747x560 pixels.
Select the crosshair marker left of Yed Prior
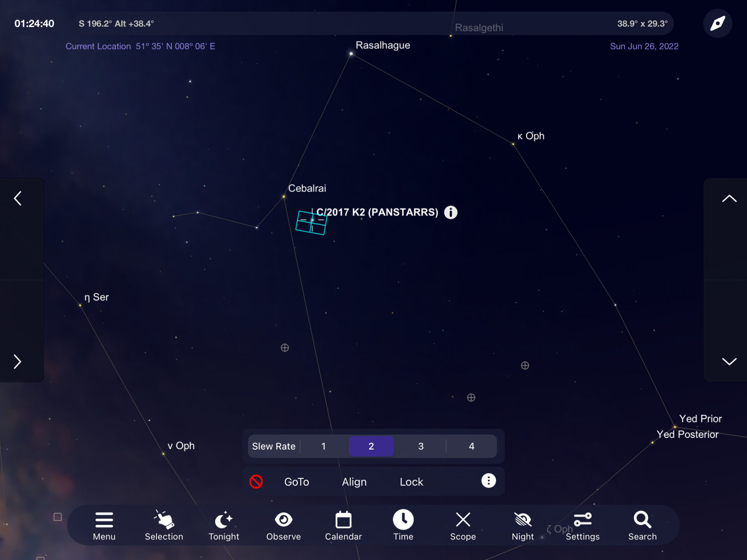[x=525, y=366]
